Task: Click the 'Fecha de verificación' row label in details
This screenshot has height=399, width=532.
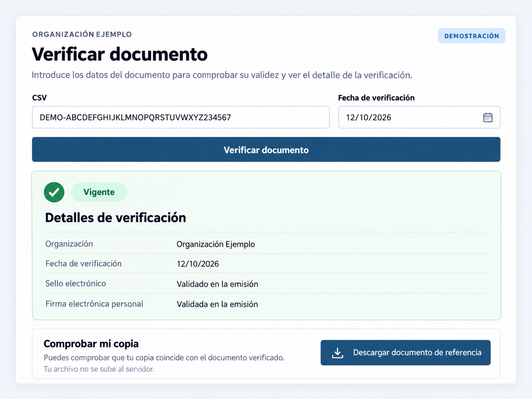Action: coord(83,263)
